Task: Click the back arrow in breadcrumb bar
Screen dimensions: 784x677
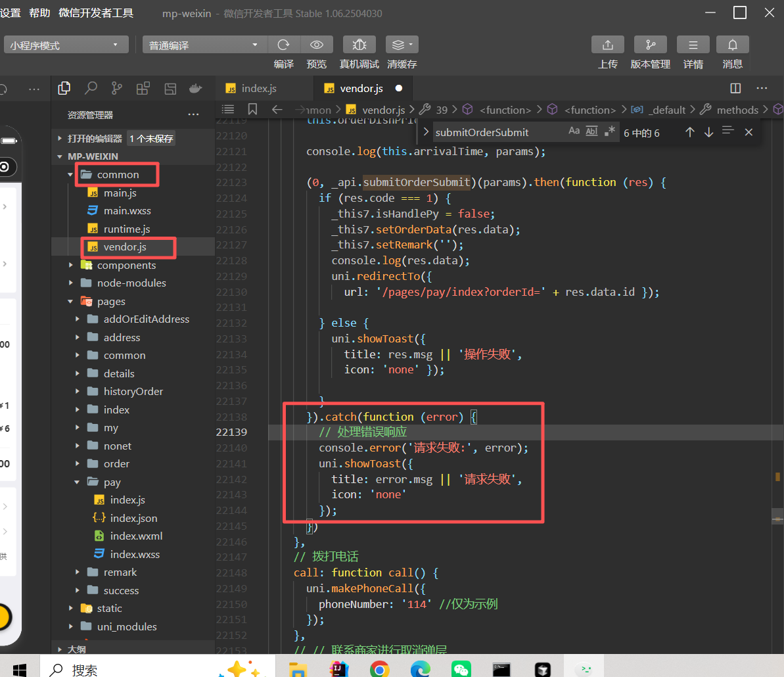Action: click(x=277, y=110)
